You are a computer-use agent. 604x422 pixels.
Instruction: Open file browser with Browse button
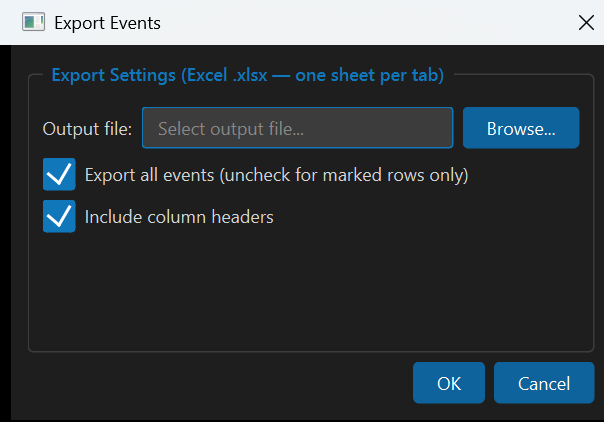(x=521, y=128)
